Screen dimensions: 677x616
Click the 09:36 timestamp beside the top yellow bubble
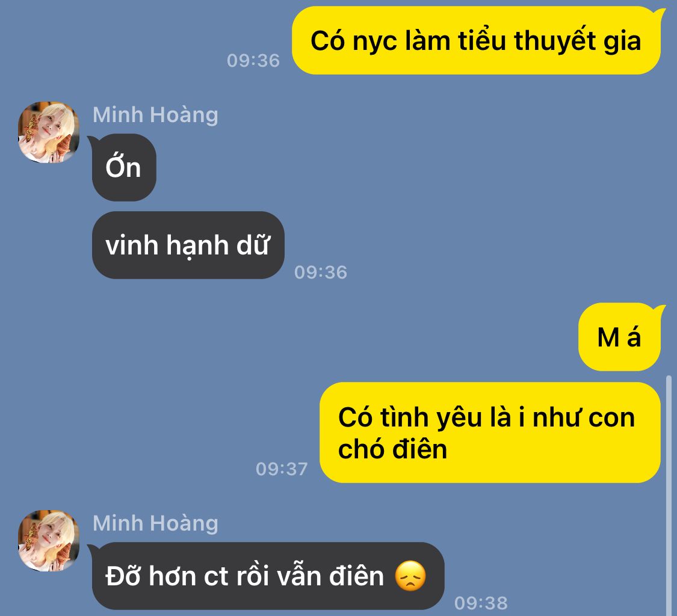(253, 60)
